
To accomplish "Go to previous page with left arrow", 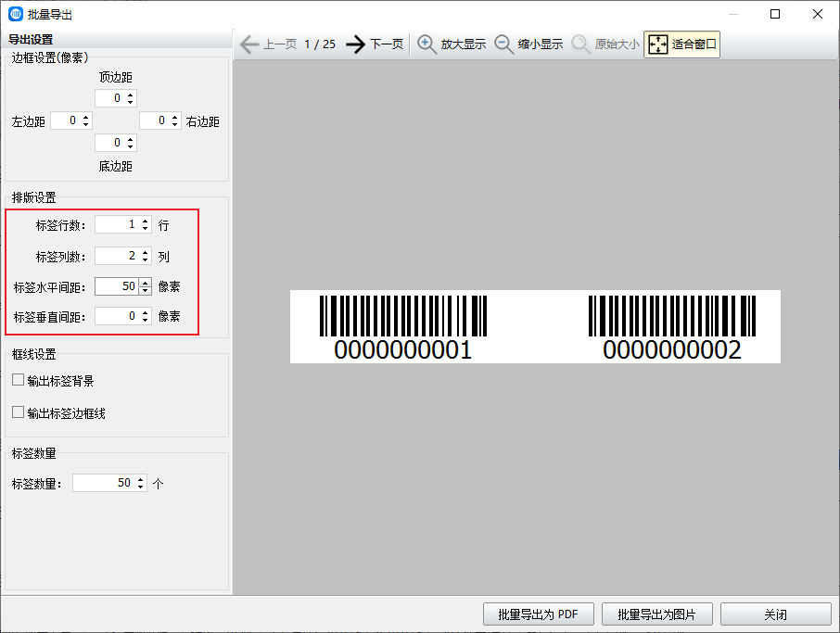I will (x=249, y=44).
